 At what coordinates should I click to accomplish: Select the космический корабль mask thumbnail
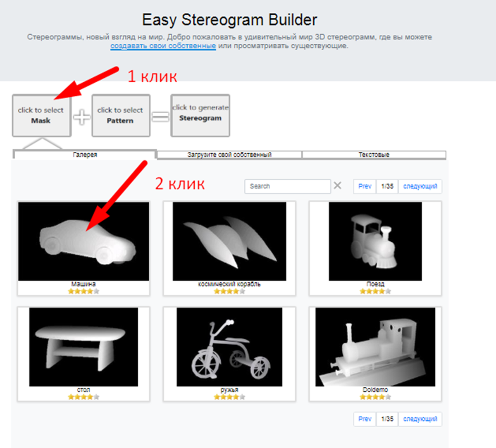point(229,241)
